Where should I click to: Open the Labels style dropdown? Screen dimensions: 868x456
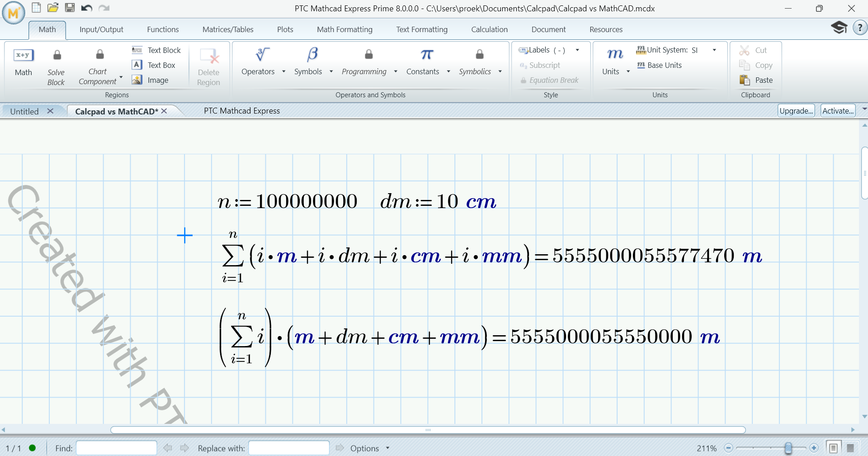(x=577, y=50)
